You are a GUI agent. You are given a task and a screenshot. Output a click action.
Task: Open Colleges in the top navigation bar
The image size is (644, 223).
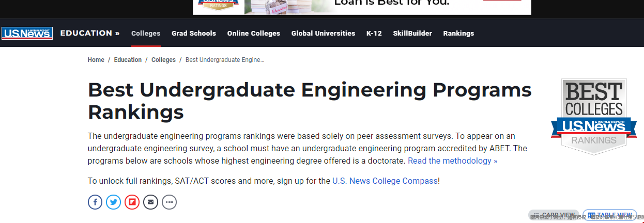click(146, 34)
